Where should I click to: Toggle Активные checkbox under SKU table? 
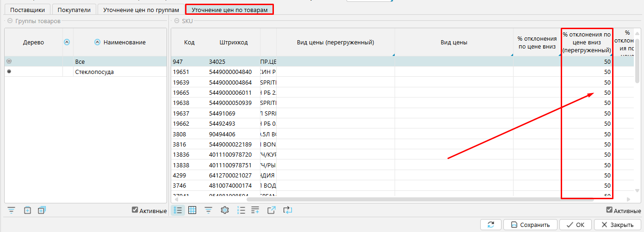click(610, 210)
